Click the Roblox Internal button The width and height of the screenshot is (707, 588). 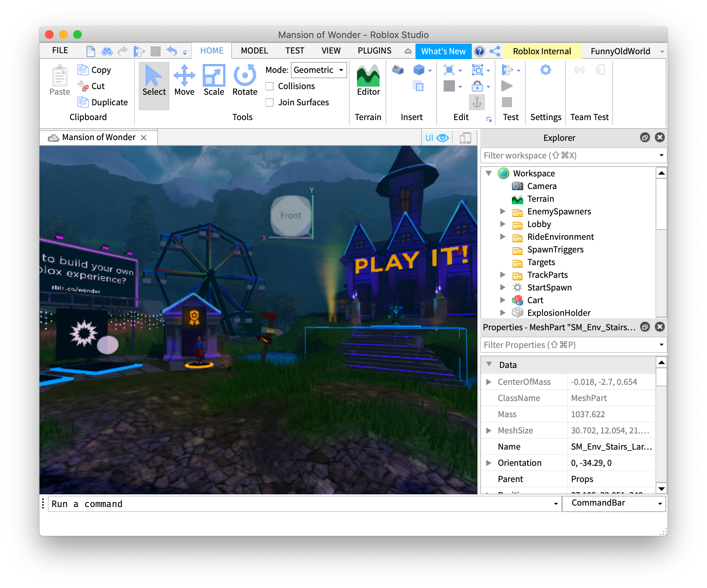(542, 51)
